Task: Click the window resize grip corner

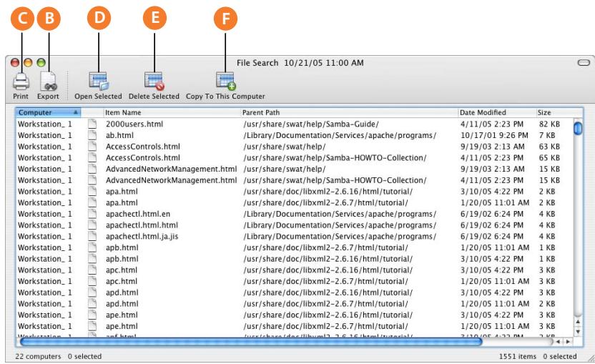Action: pyautogui.click(x=591, y=358)
